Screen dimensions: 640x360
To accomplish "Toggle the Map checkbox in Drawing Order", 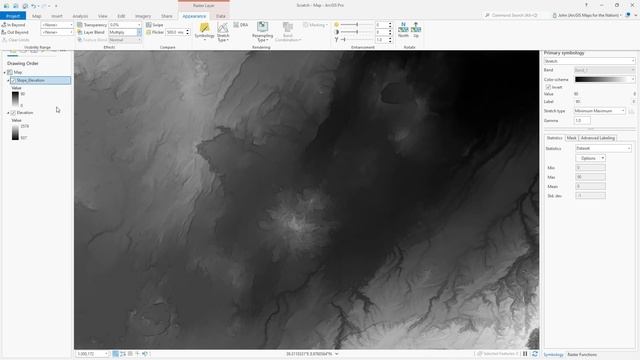I will click(x=10, y=72).
